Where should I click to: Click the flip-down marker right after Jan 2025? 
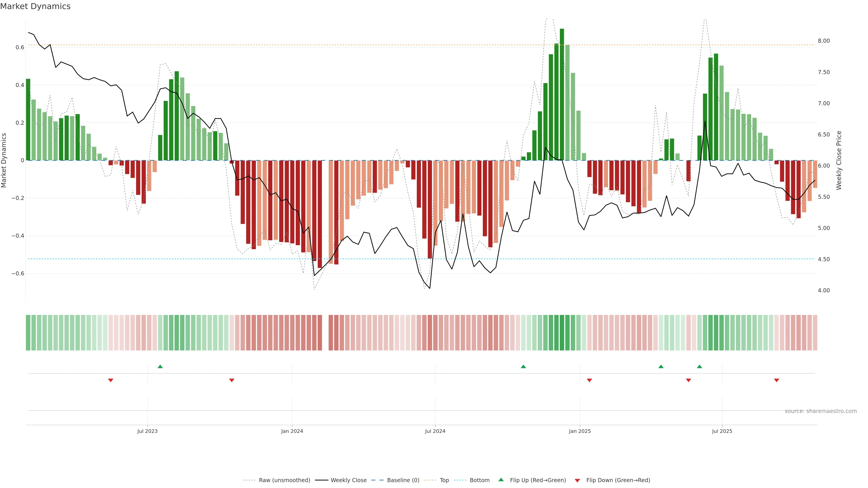pos(589,380)
